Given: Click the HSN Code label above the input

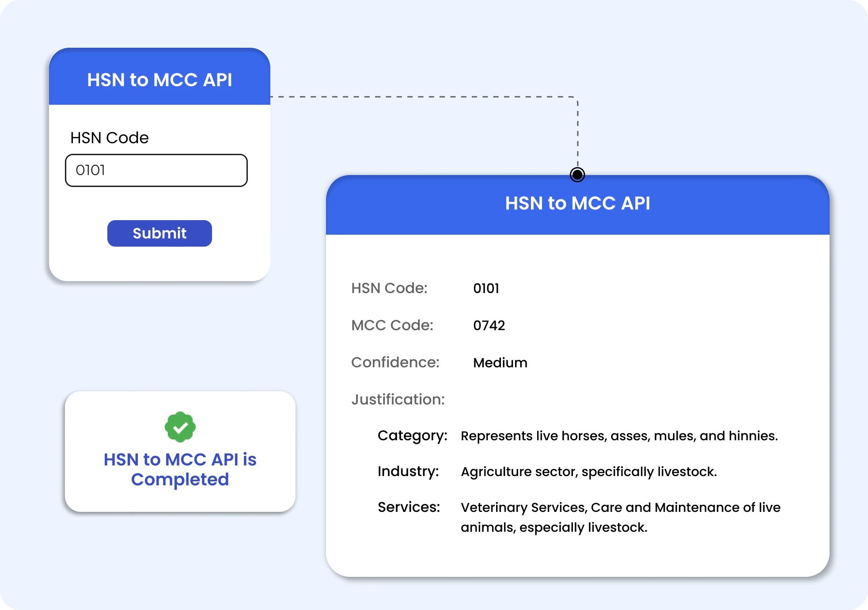Looking at the screenshot, I should (110, 138).
